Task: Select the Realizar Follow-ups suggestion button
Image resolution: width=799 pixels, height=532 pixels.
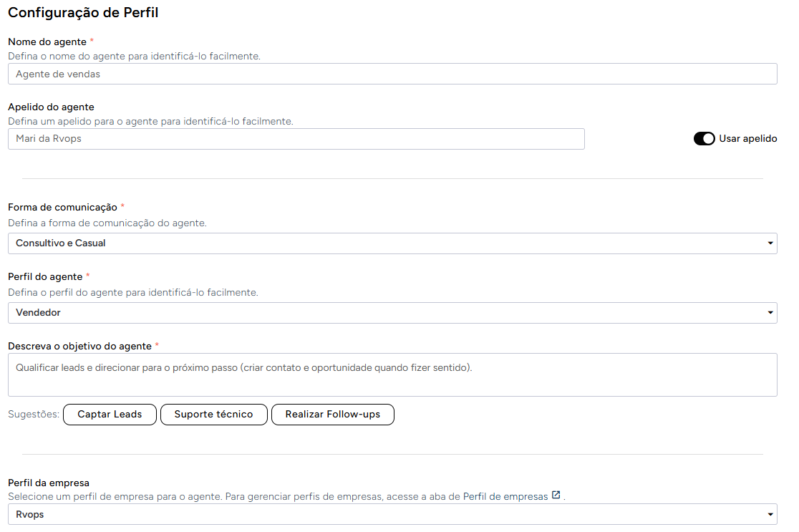Action: (x=332, y=415)
